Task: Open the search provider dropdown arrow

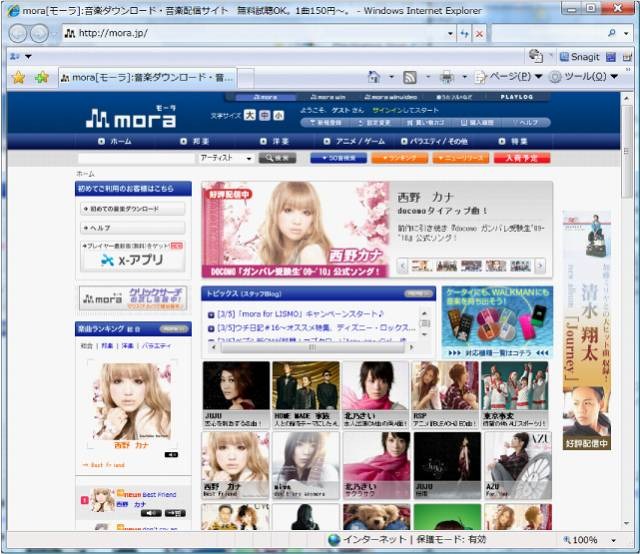Action: [626, 33]
